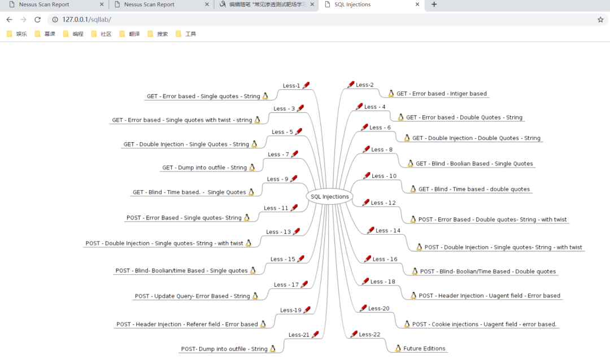The image size is (610, 364).
Task: Click the red pen icon beside Less - 11
Action: [x=294, y=208]
